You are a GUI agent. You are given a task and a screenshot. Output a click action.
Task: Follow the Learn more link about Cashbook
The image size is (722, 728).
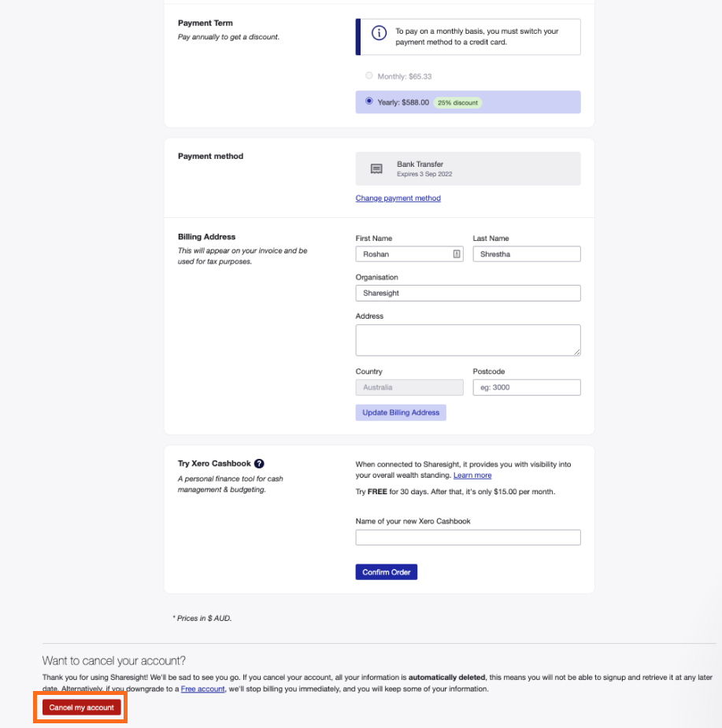coord(472,475)
